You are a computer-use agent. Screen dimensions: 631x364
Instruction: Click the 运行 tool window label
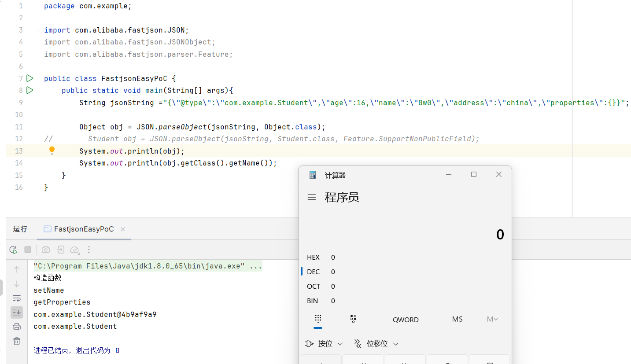20,229
